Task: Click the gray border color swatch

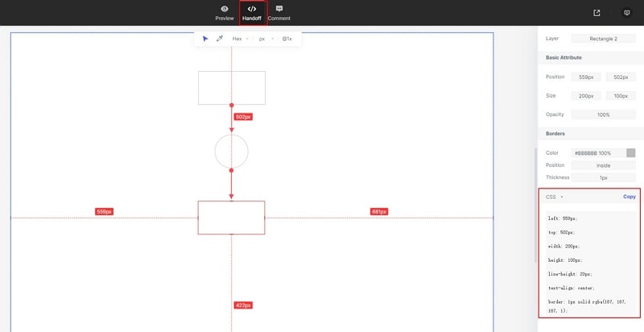Action: pos(631,153)
